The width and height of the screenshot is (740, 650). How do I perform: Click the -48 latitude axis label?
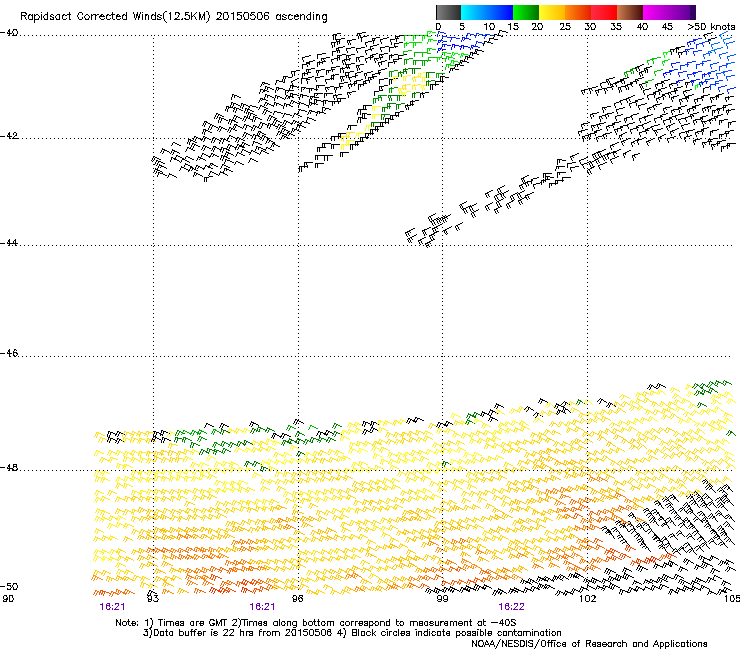[x=9, y=467]
